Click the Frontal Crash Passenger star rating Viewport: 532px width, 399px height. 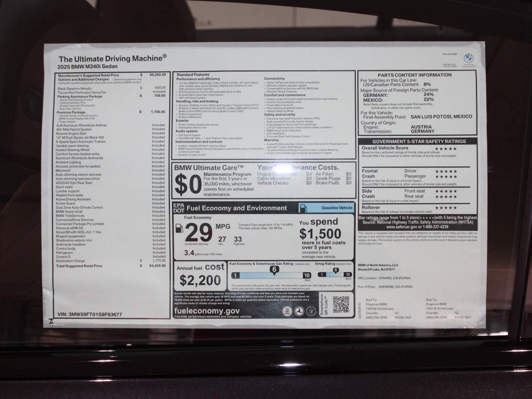point(446,177)
